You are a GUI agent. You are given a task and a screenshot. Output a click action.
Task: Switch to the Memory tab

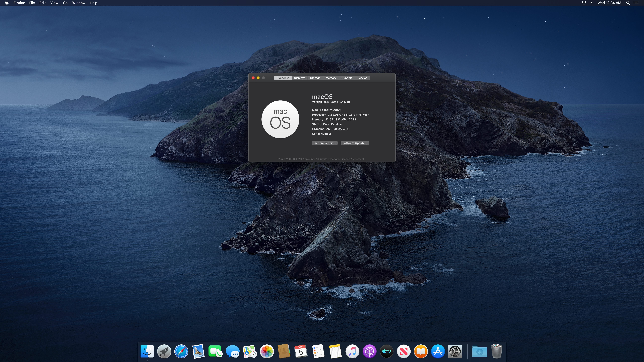tap(331, 78)
